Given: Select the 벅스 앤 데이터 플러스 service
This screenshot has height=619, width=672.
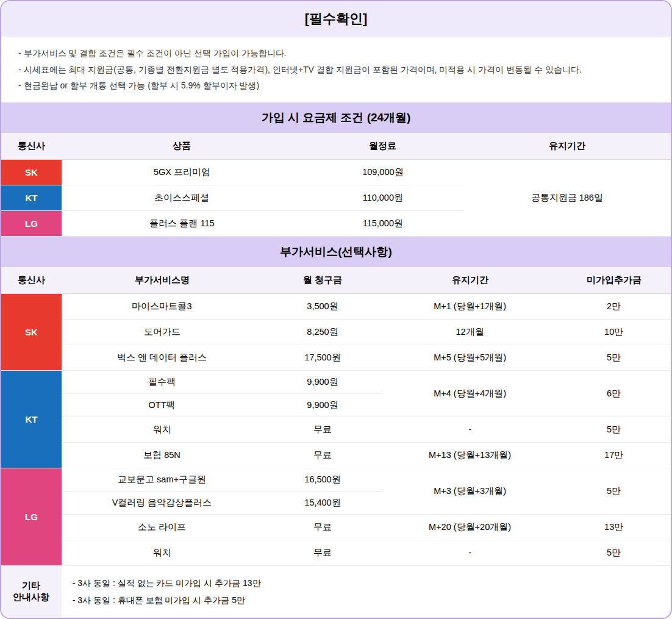Looking at the screenshot, I should pyautogui.click(x=162, y=357).
